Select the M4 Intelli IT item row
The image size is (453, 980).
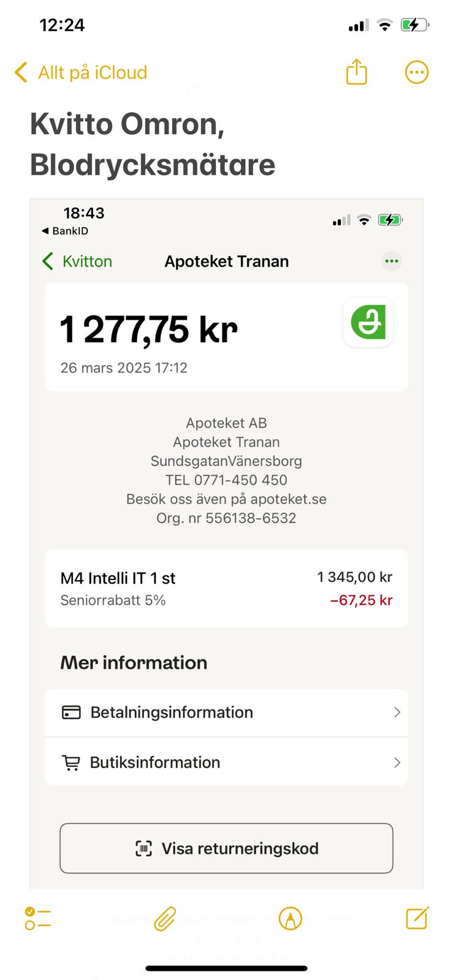226,588
